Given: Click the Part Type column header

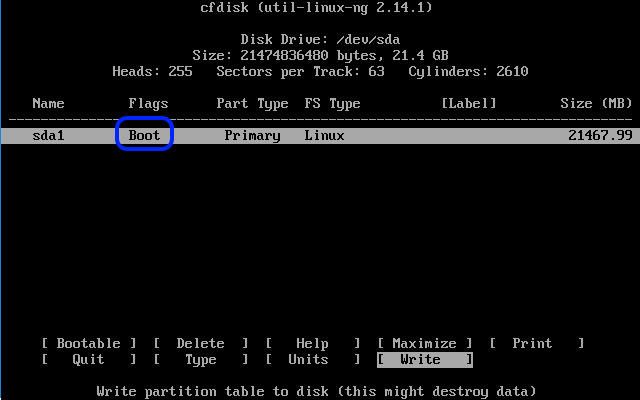Looking at the screenshot, I should pyautogui.click(x=252, y=103).
